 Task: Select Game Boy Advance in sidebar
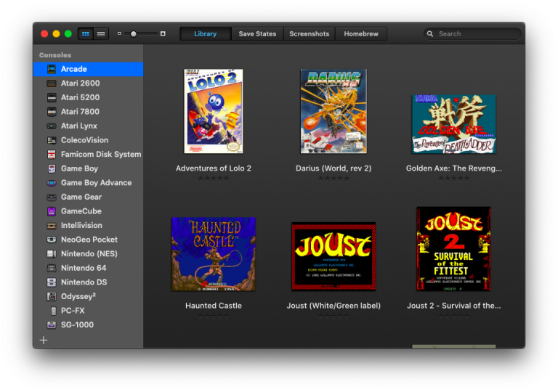pyautogui.click(x=96, y=183)
